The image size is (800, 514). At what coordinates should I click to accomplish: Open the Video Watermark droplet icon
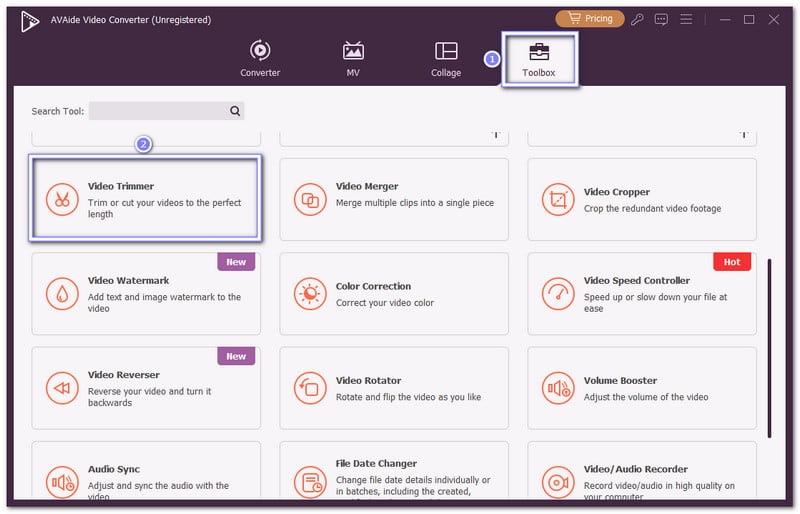point(62,294)
